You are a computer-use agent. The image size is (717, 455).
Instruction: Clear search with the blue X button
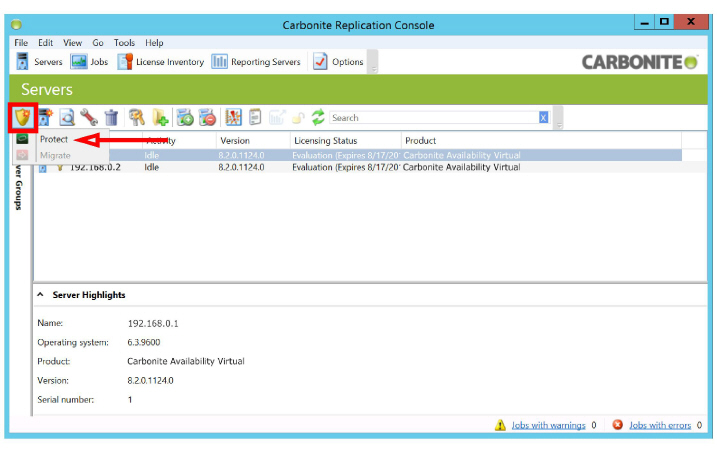(x=543, y=118)
